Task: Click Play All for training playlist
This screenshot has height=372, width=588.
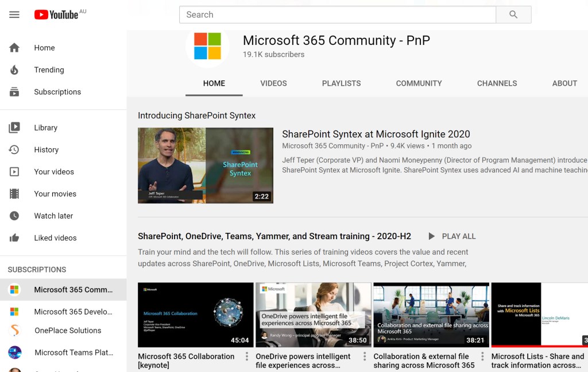Action: click(452, 236)
